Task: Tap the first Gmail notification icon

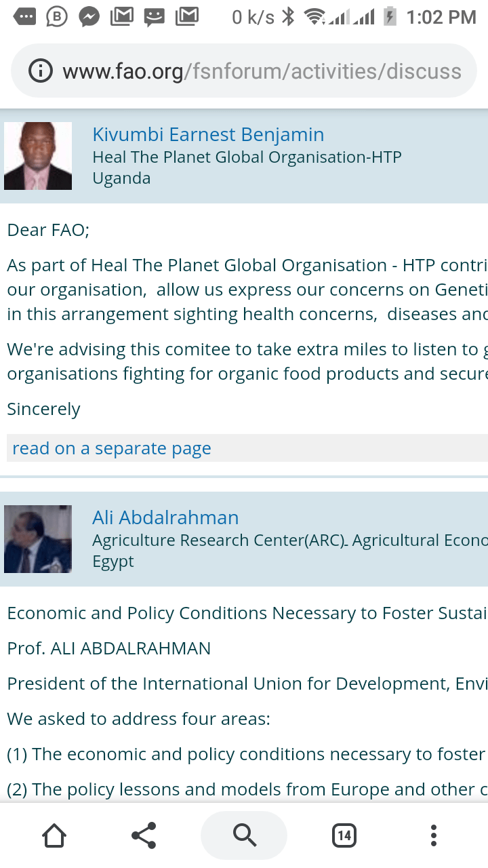Action: click(x=122, y=17)
